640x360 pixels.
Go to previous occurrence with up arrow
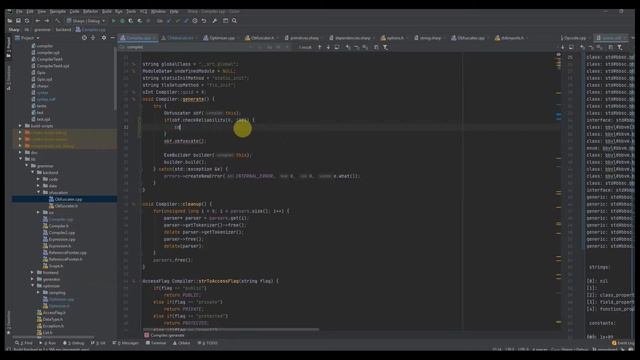[320, 47]
